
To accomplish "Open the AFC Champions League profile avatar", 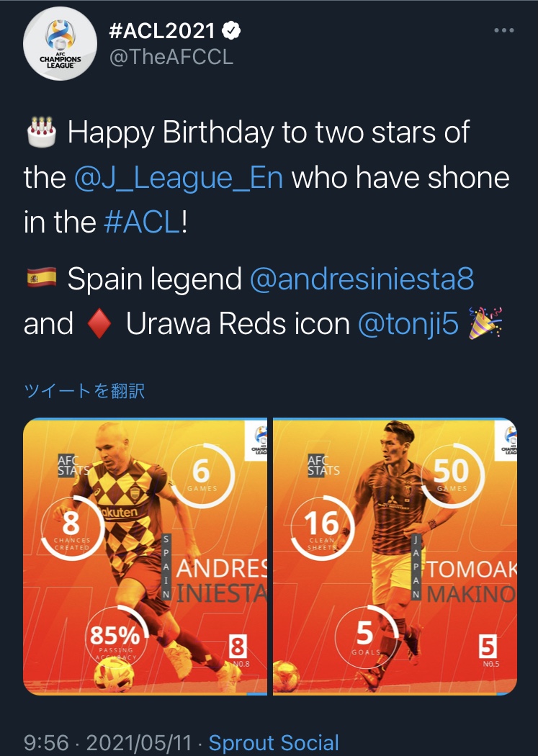I will point(60,43).
